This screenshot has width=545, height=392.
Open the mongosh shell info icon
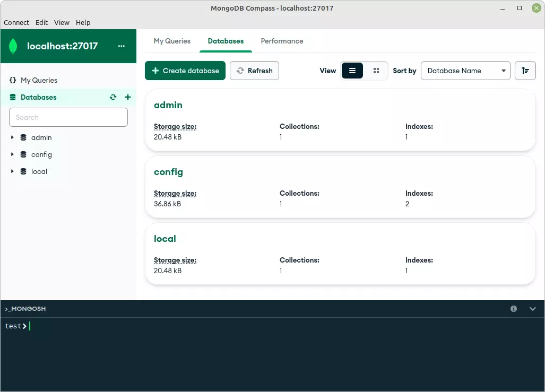513,309
